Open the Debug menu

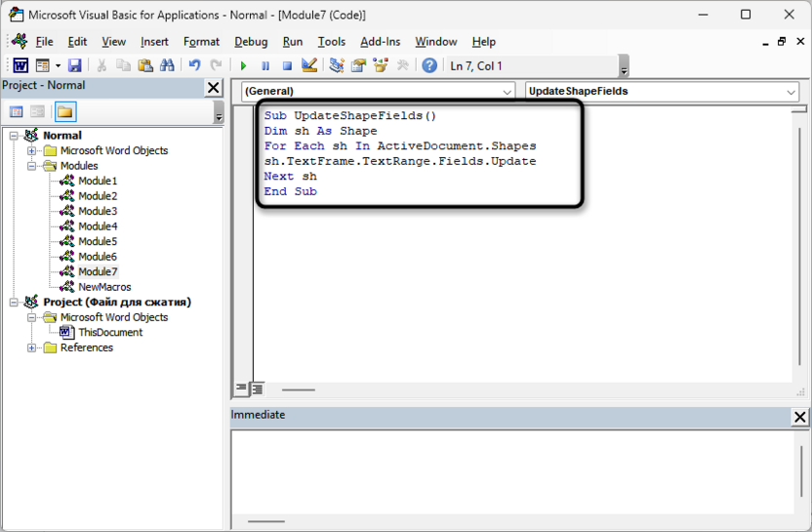tap(251, 42)
